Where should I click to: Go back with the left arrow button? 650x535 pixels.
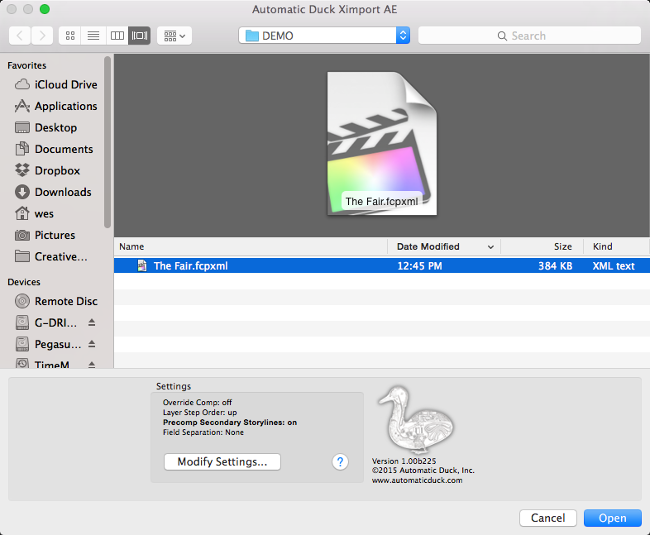[x=19, y=36]
